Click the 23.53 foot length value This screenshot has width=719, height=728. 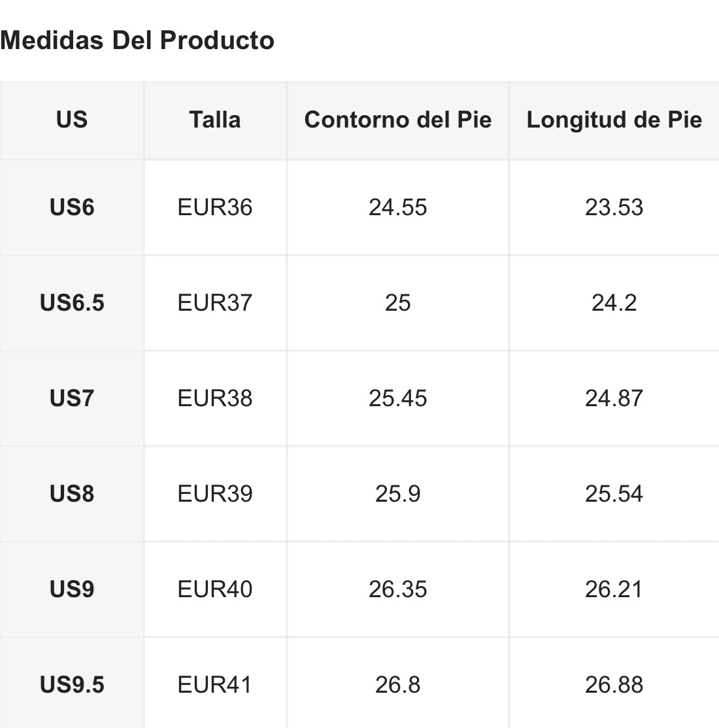click(x=614, y=207)
